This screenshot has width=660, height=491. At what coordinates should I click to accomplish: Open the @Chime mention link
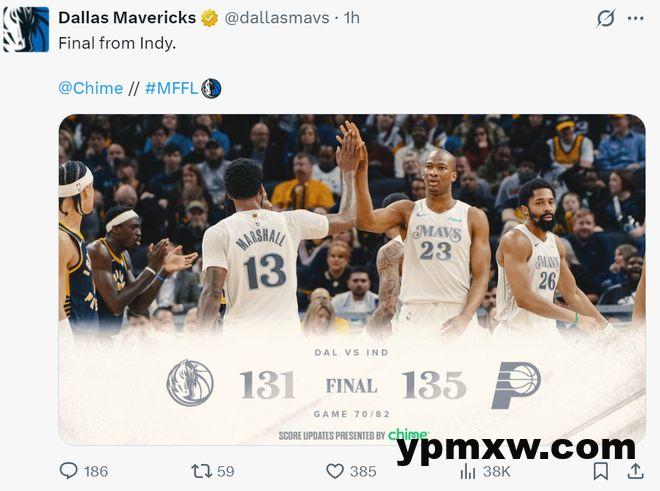(x=90, y=88)
